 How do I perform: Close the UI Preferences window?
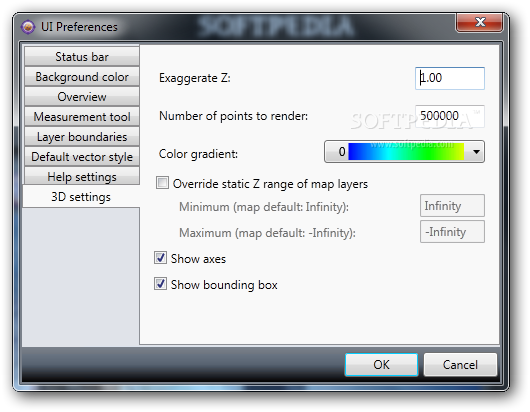click(480, 23)
